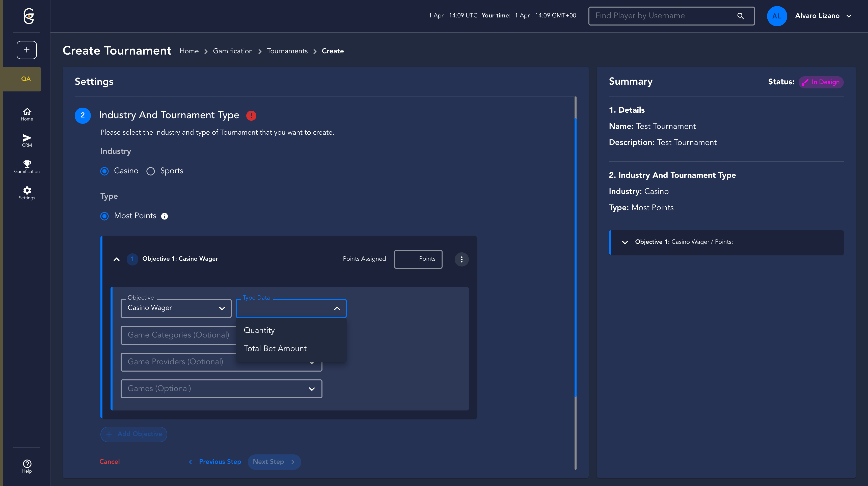Open the Help question-mark icon
The height and width of the screenshot is (486, 868).
pos(26,466)
